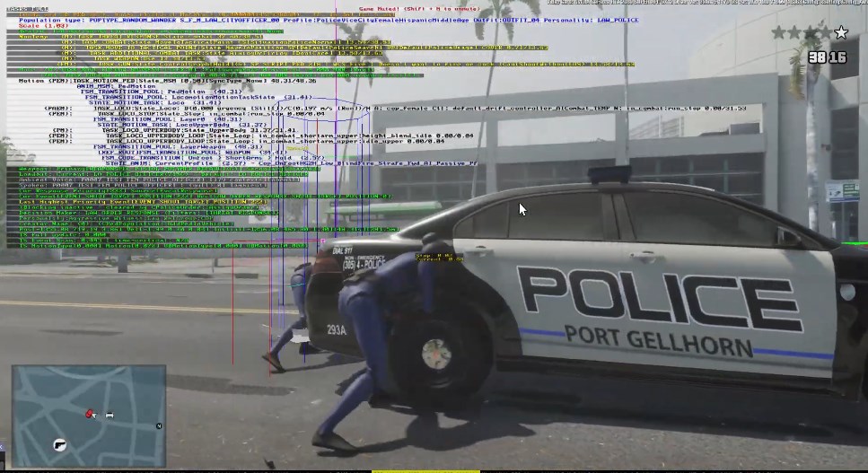Click the 38 16 ammo counter

[827, 57]
